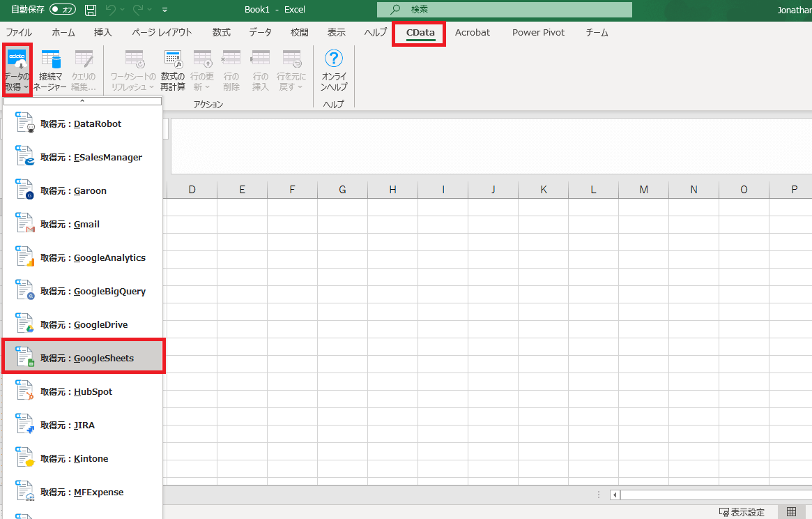Open the 行を元に戻す dropdown
812x519 pixels.
pyautogui.click(x=291, y=70)
